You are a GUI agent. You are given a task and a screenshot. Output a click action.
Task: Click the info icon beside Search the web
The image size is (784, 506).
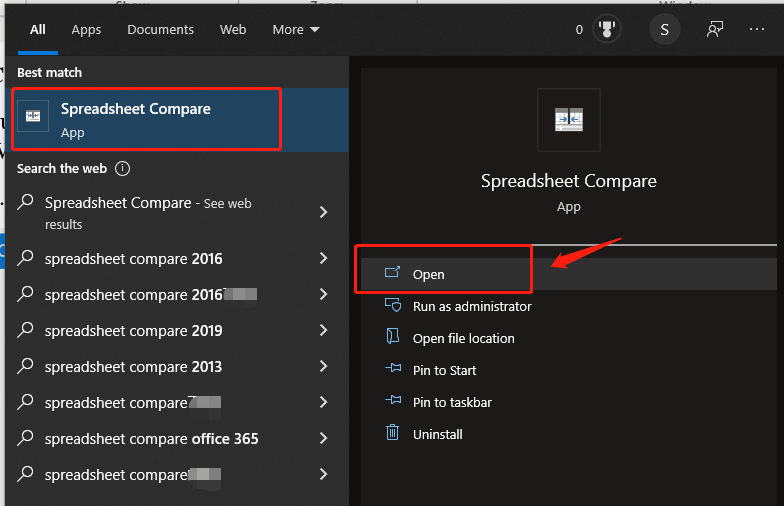[123, 169]
